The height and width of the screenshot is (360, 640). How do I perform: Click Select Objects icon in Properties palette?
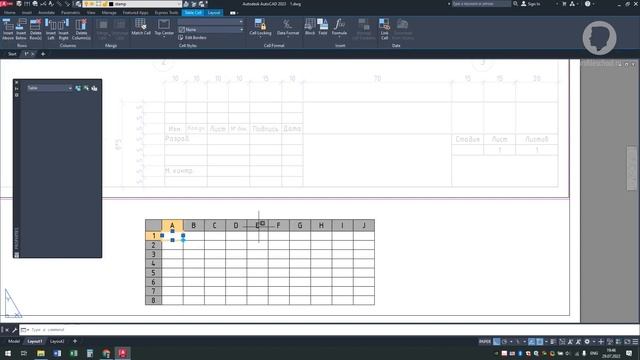pos(86,88)
